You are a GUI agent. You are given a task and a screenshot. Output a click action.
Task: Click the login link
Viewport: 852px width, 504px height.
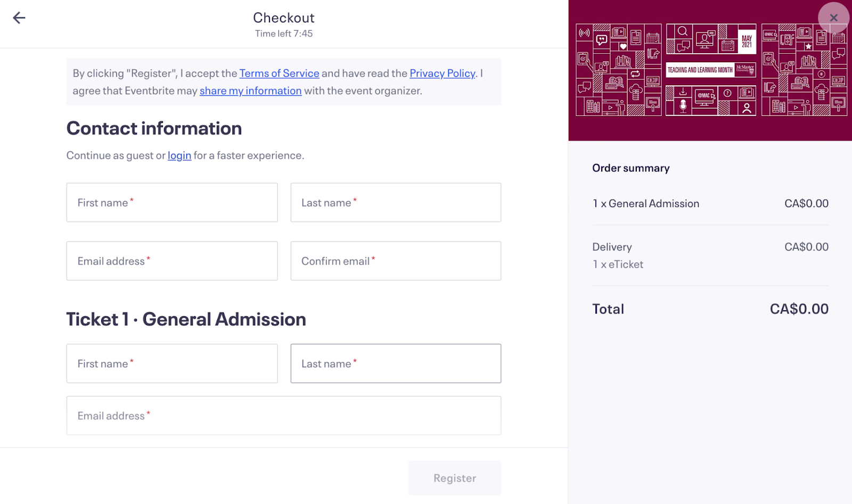pos(179,155)
